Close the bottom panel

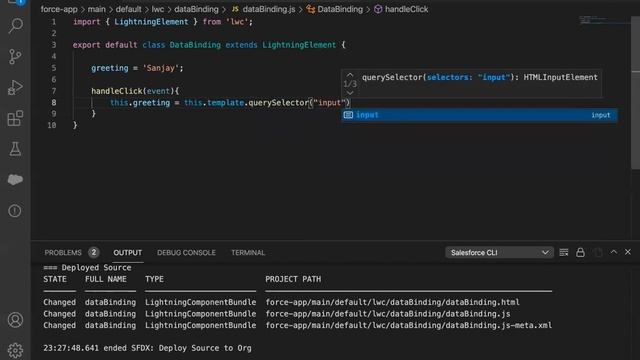(x=628, y=252)
